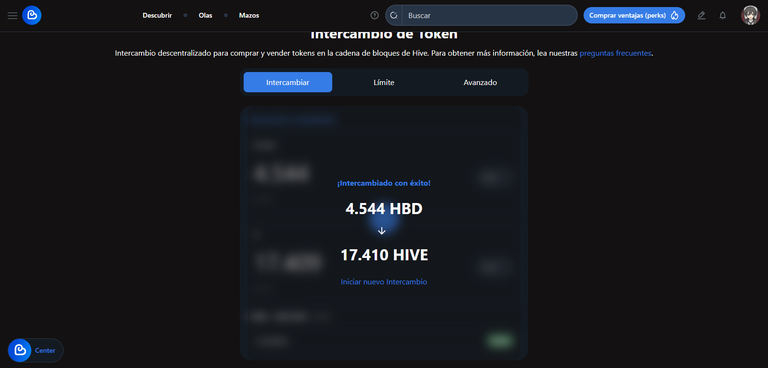This screenshot has width=768, height=368.
Task: Click the ¡Intercambiado con éxito! message
Action: pos(384,183)
